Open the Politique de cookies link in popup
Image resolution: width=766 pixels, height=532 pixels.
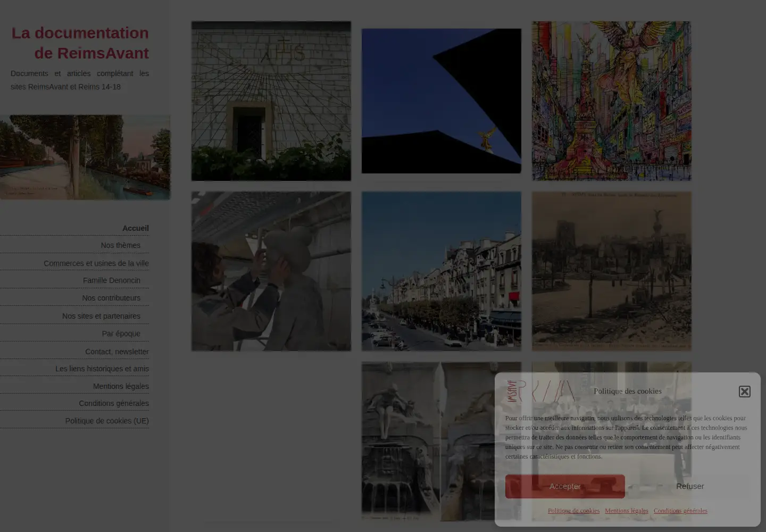tap(573, 511)
